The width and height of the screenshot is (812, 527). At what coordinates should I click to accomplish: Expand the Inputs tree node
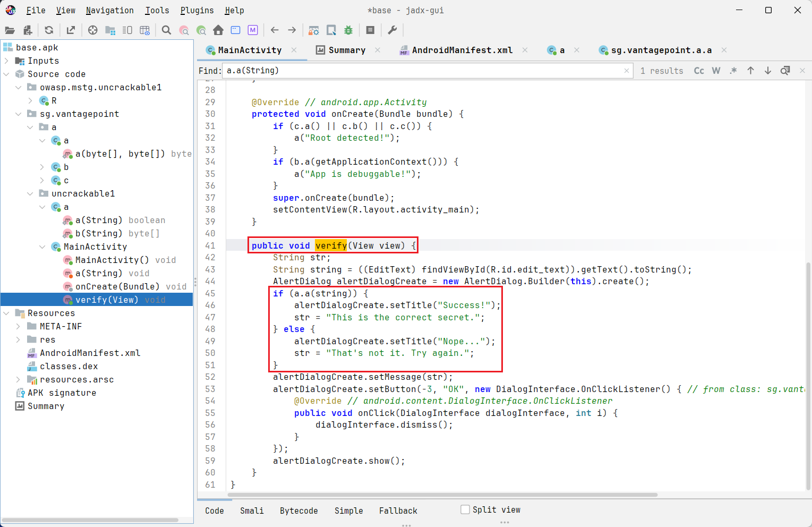[6, 61]
